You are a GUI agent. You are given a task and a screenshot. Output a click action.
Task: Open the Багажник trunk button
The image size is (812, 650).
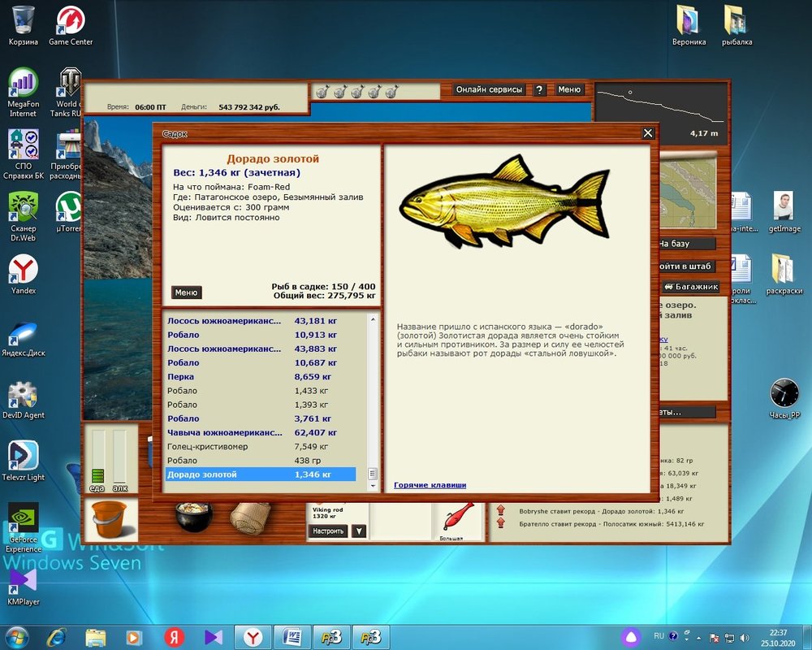click(x=690, y=286)
